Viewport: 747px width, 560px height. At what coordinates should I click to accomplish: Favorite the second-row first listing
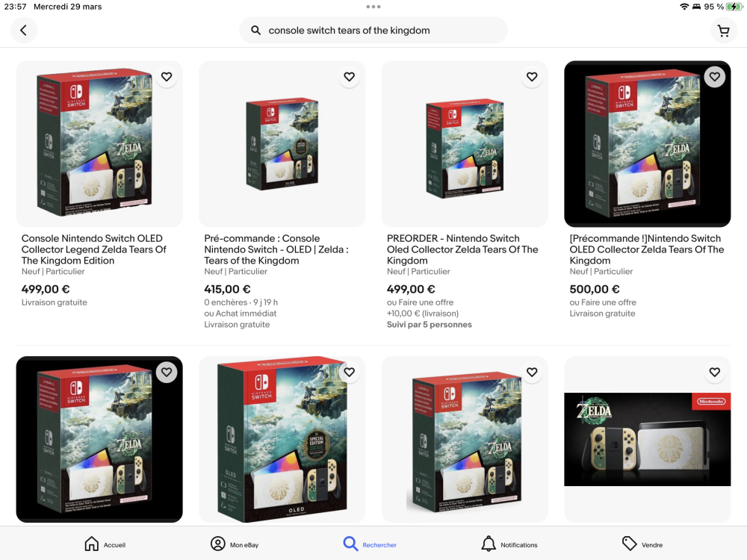click(167, 372)
